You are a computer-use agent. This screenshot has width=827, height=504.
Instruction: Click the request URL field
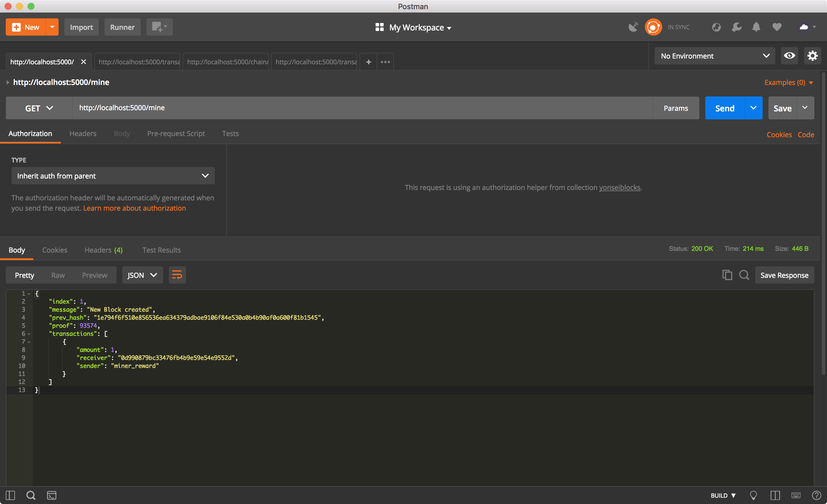click(x=362, y=108)
